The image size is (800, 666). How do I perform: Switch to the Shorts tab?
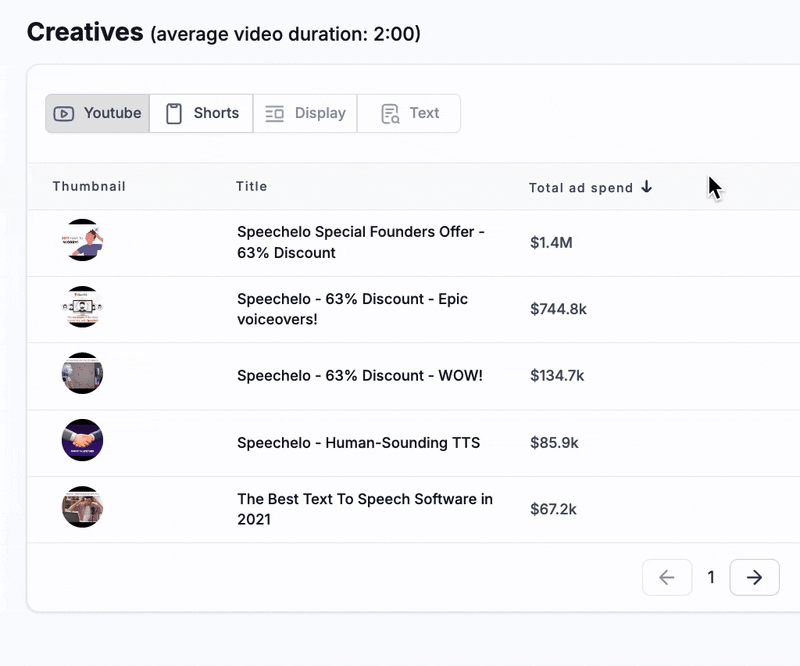click(202, 114)
